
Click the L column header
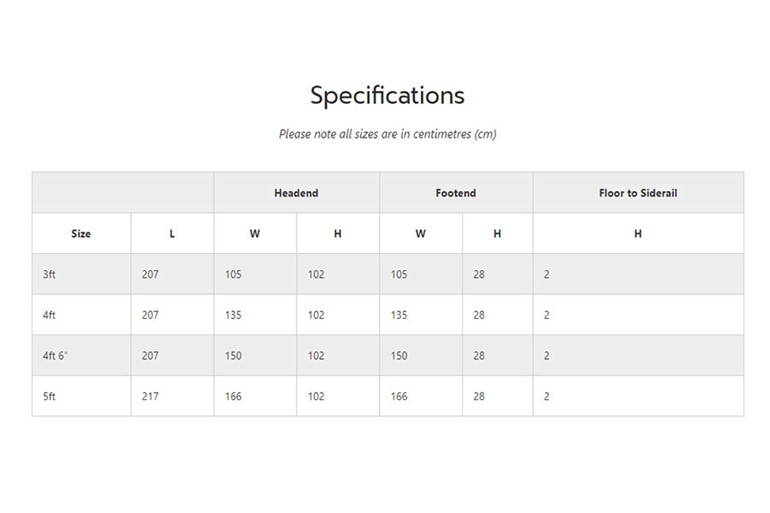(172, 234)
